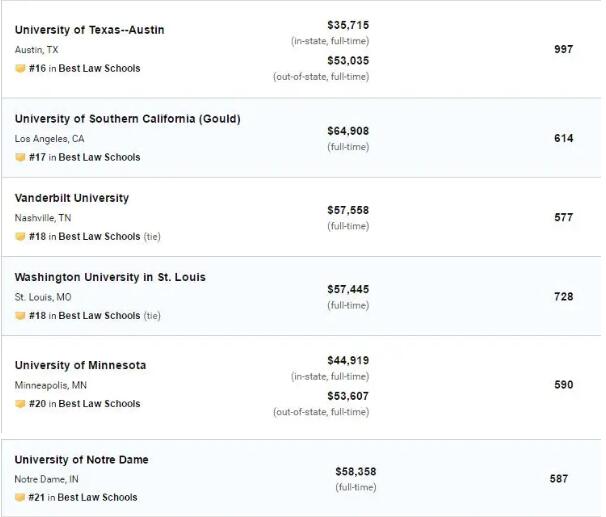The width and height of the screenshot is (606, 517).
Task: Click the $58,358 tuition for Notre Dame
Action: [x=356, y=471]
